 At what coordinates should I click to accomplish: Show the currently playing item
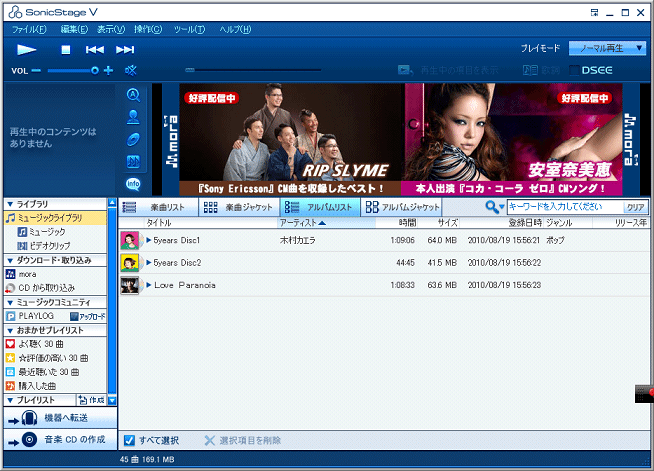click(x=448, y=70)
